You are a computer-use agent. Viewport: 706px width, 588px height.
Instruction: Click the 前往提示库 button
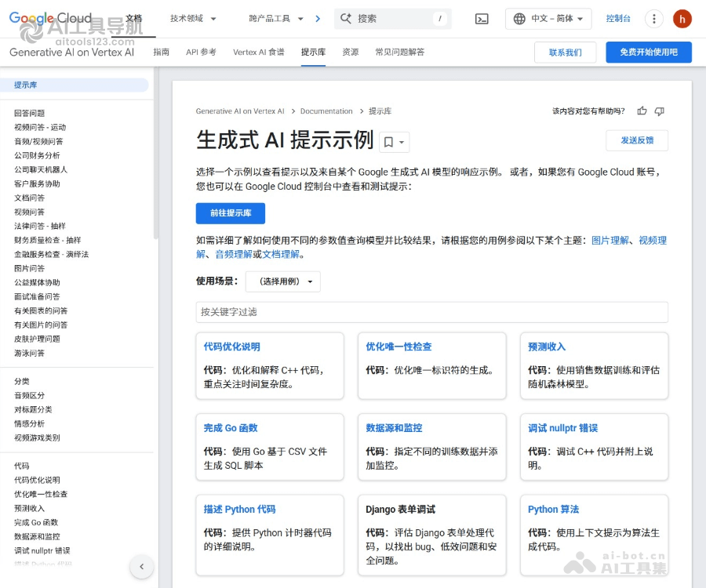click(x=231, y=213)
